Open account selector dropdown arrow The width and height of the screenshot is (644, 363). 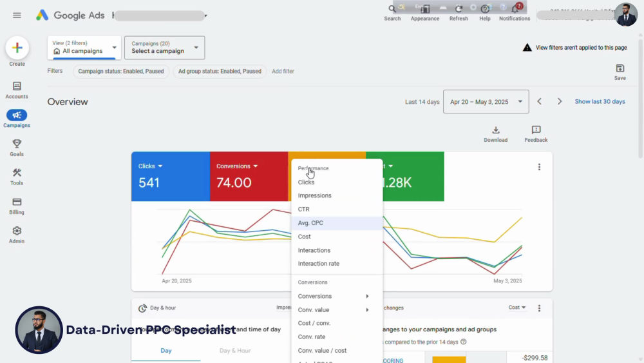(x=206, y=16)
